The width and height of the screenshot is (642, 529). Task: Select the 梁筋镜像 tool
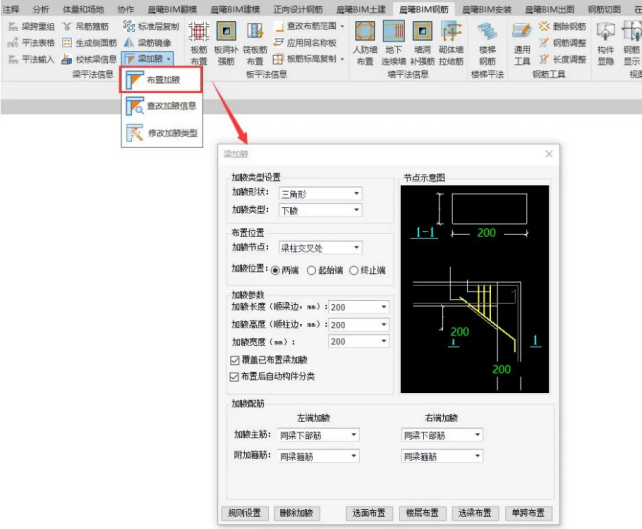(x=147, y=43)
